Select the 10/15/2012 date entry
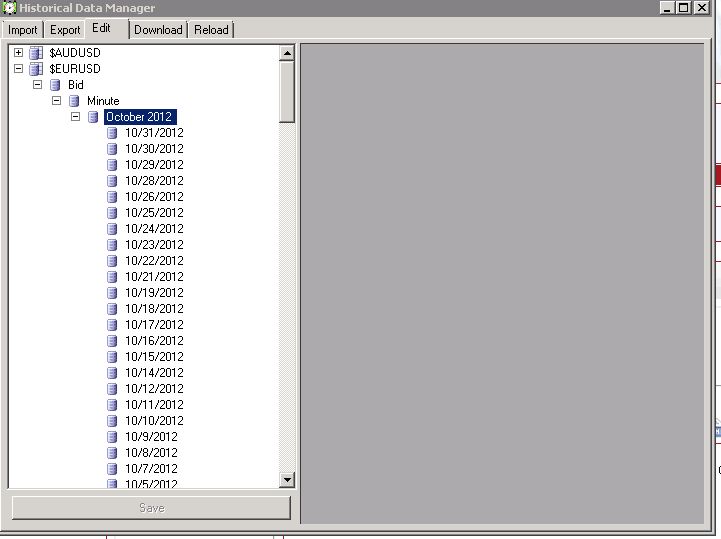This screenshot has height=539, width=721. click(154, 356)
